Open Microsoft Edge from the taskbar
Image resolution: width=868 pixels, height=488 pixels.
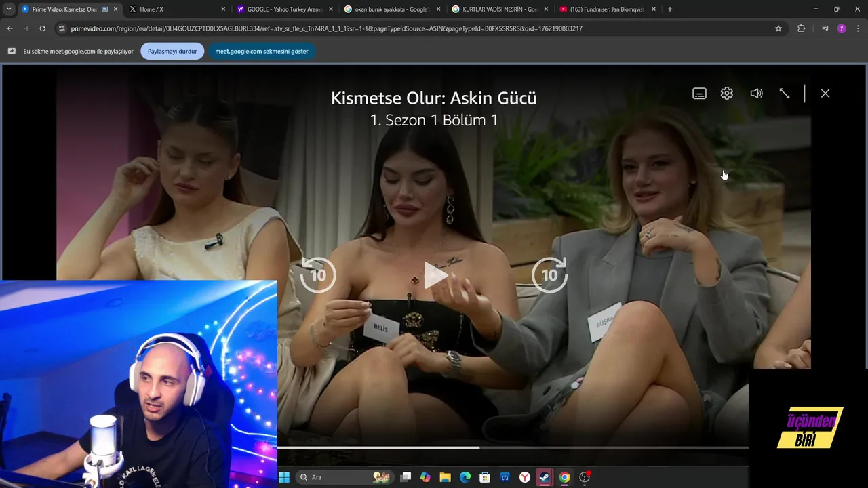tap(465, 477)
